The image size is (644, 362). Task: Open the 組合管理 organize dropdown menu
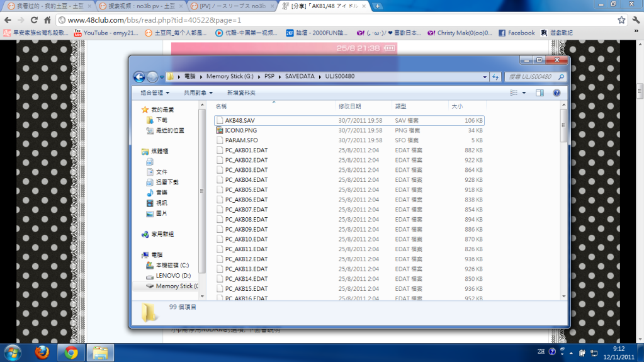[155, 93]
